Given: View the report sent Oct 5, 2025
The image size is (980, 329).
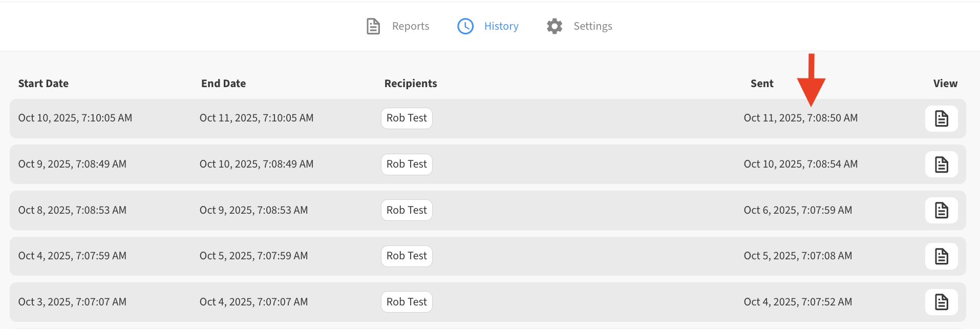Looking at the screenshot, I should (x=941, y=256).
